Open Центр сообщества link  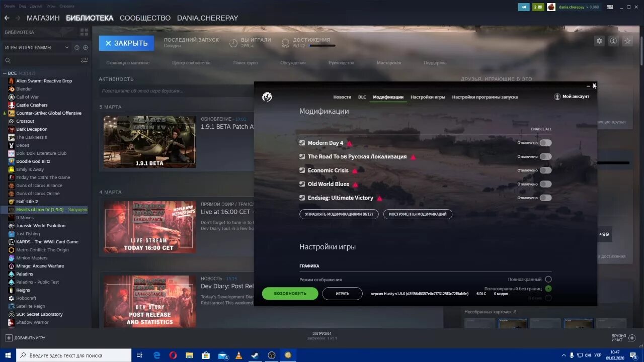point(191,63)
